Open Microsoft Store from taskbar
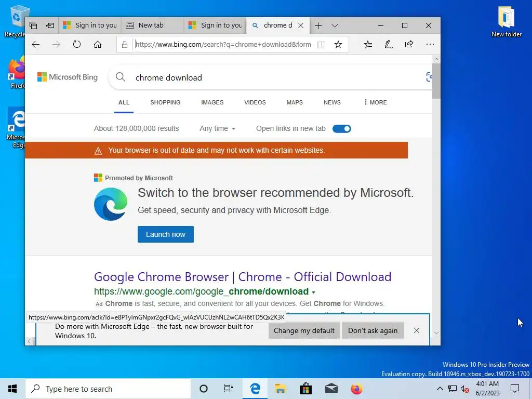 point(305,389)
